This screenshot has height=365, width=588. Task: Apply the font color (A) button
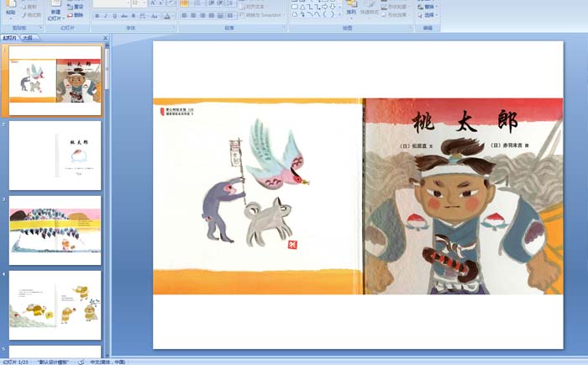pyautogui.click(x=167, y=16)
